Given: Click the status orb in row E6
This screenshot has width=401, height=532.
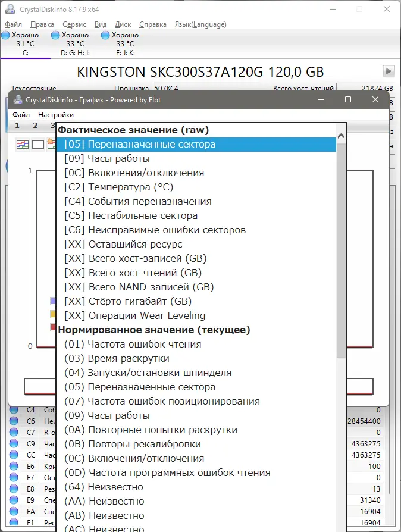Looking at the screenshot, I should click(x=14, y=466).
